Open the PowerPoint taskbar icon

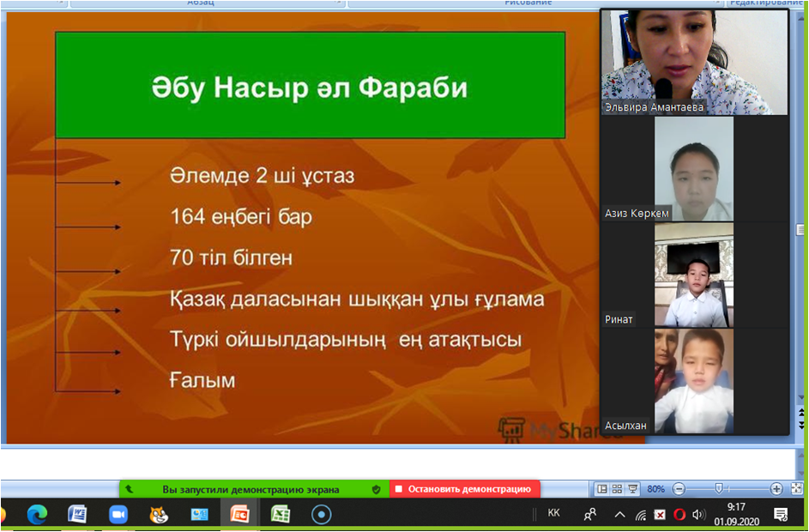(x=239, y=514)
